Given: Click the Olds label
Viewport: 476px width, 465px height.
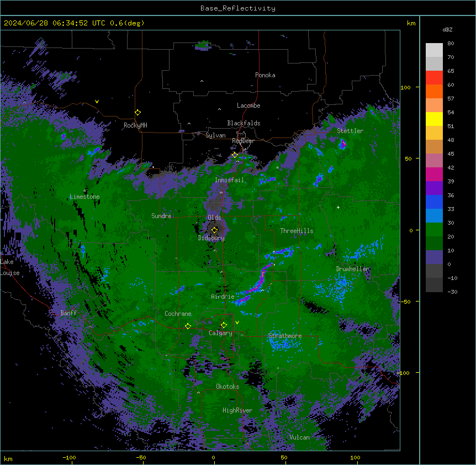Looking at the screenshot, I should tap(214, 218).
